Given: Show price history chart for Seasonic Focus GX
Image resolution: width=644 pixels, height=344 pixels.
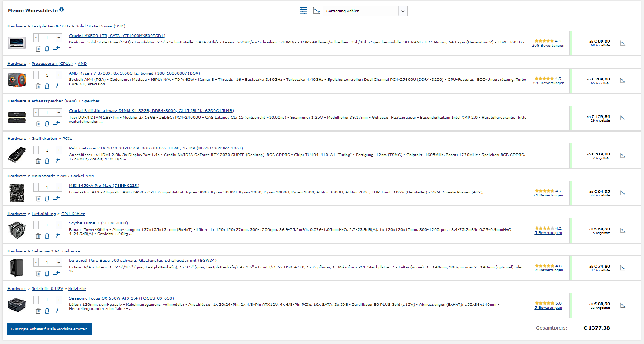Looking at the screenshot, I should click(623, 306).
